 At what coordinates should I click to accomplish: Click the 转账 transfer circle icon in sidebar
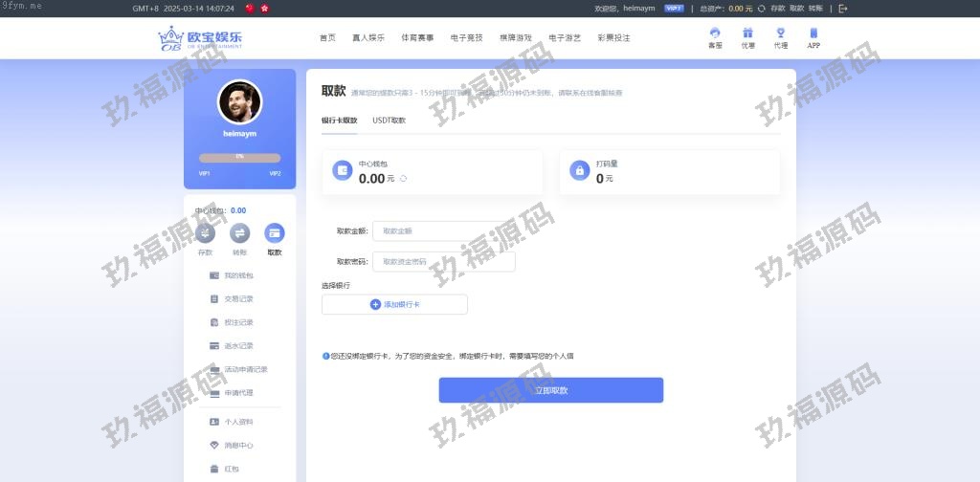click(x=239, y=233)
